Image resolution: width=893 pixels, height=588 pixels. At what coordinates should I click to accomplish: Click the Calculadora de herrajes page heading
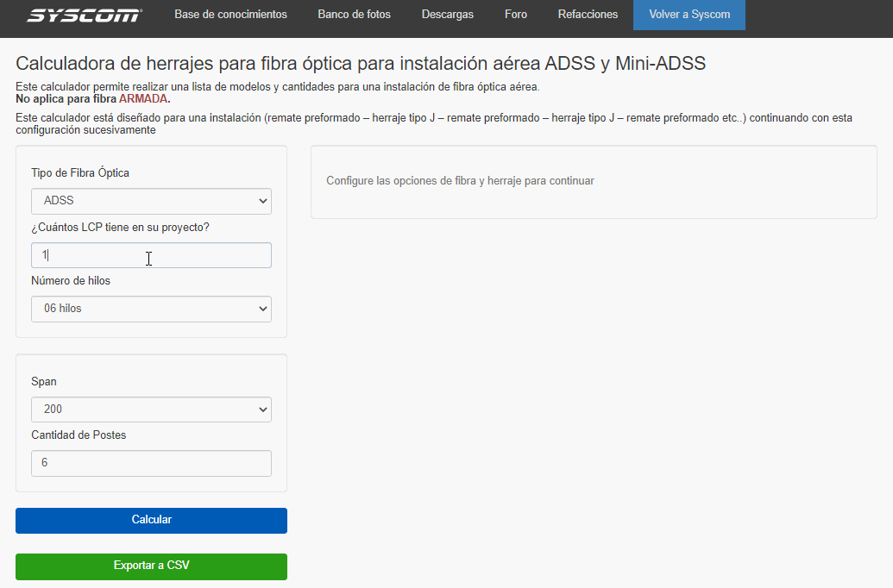[361, 63]
